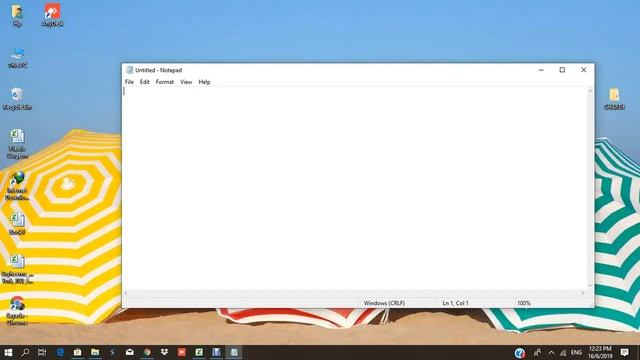
Task: Click the 100% zoom status bar entry
Action: point(524,303)
